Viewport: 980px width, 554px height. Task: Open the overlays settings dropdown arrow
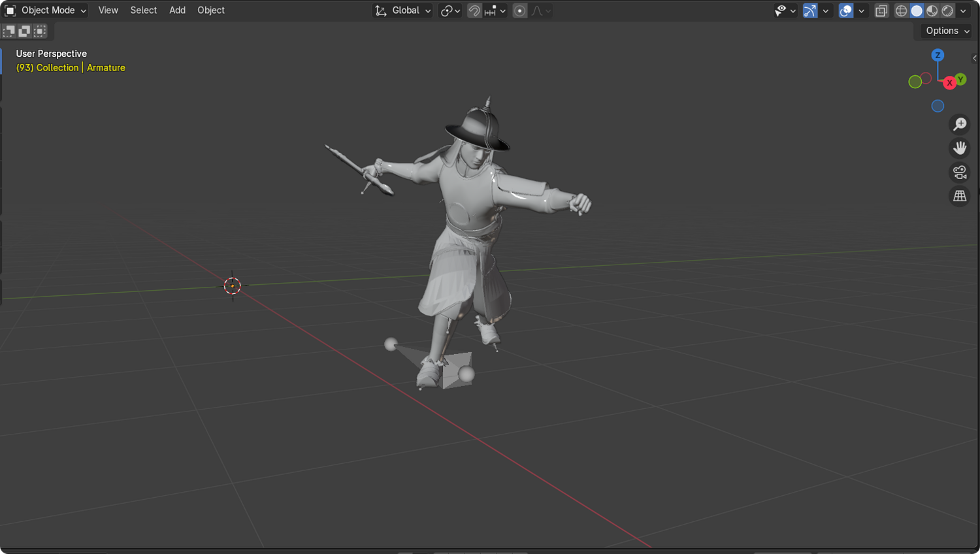point(861,10)
